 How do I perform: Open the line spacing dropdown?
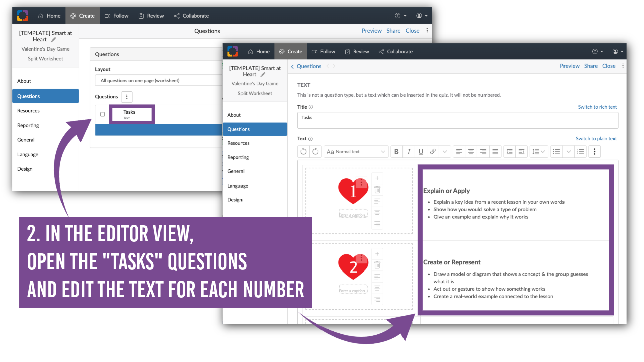coord(539,151)
